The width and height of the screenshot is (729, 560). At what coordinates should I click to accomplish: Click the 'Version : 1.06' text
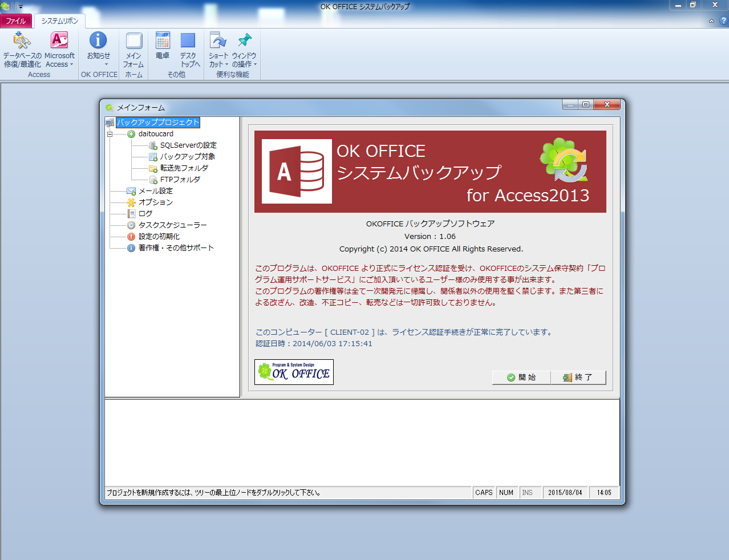pyautogui.click(x=430, y=237)
